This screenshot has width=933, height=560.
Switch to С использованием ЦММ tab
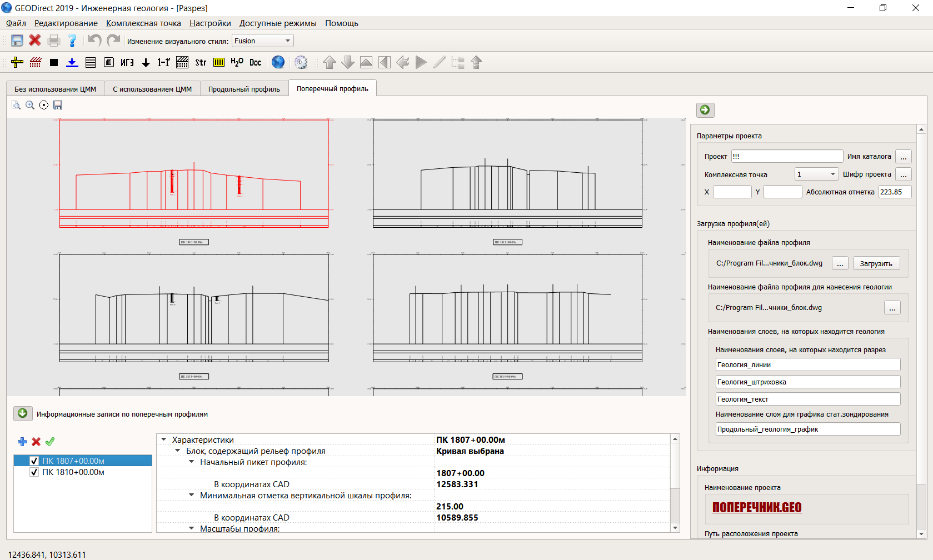tap(152, 89)
